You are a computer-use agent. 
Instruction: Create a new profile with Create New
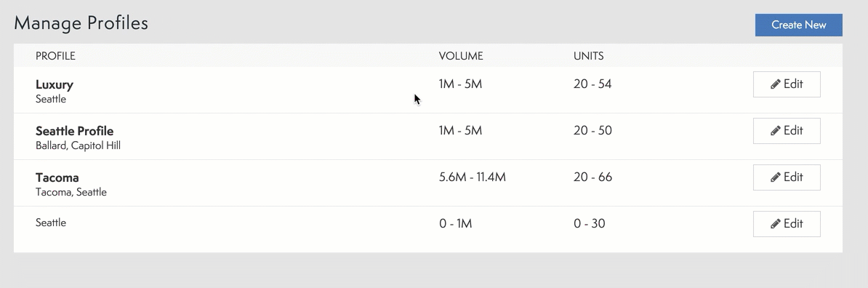coord(798,25)
